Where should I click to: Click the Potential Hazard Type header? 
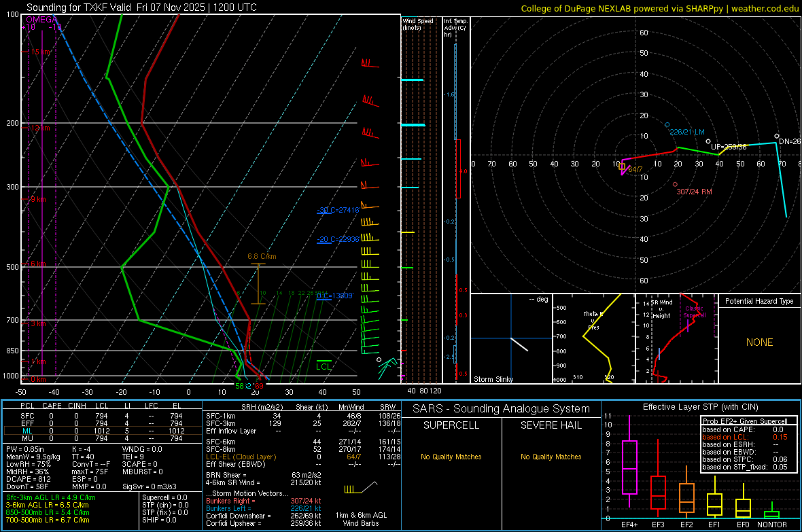[x=760, y=301]
